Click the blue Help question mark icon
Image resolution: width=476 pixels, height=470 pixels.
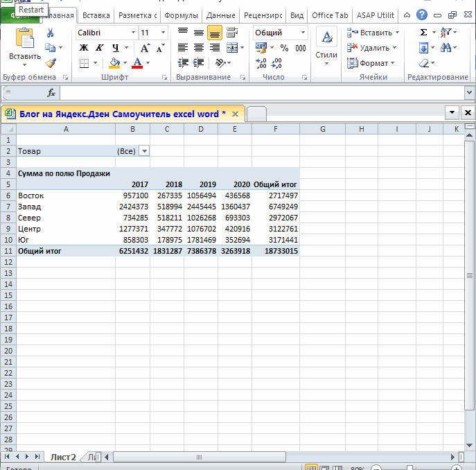pyautogui.click(x=422, y=15)
